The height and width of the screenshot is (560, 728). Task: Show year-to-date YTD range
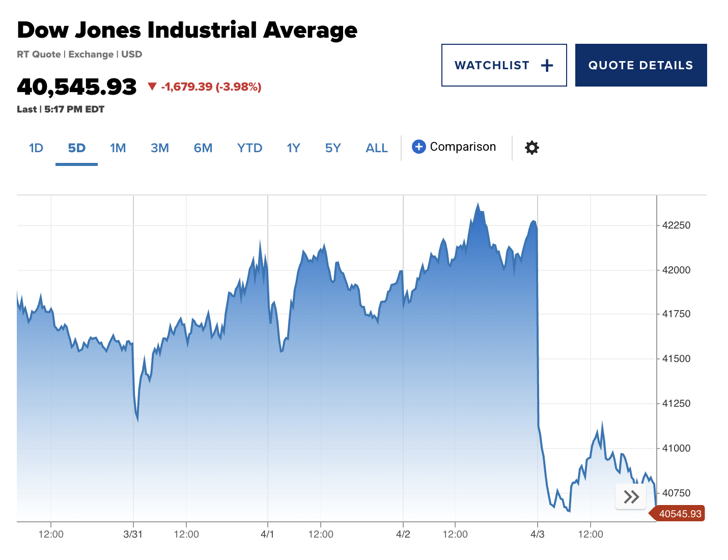point(249,148)
